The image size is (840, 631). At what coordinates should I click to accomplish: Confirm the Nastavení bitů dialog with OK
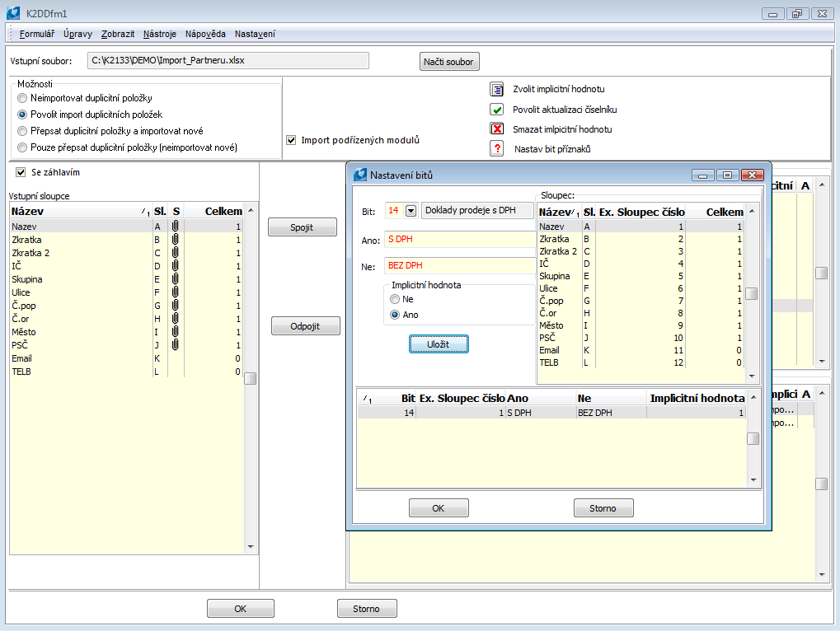point(439,508)
